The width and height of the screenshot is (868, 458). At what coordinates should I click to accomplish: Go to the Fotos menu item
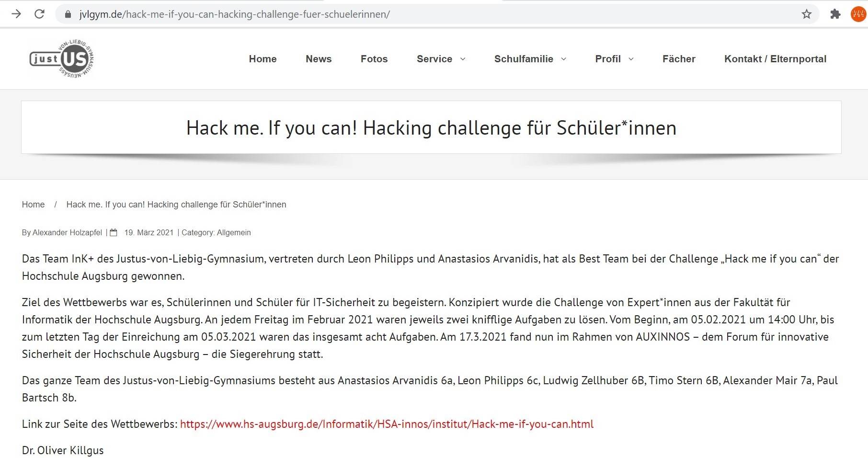374,59
